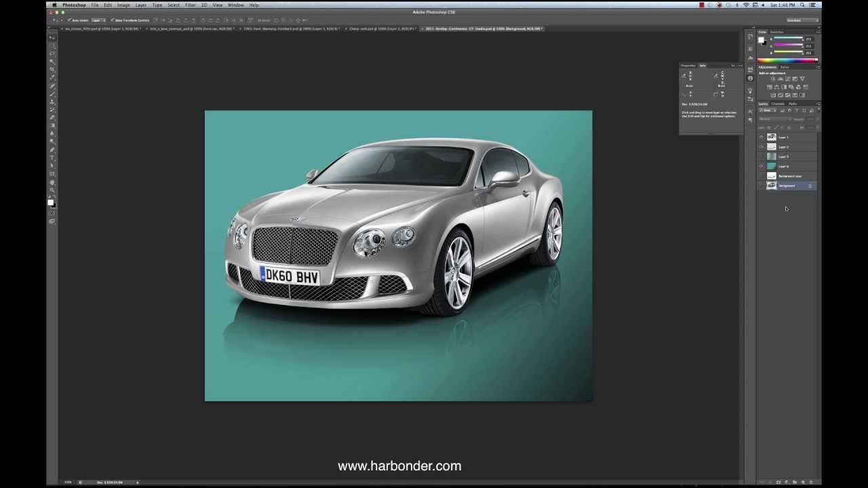The height and width of the screenshot is (488, 868).
Task: Open the Layers panel flyout menu
Action: pos(818,104)
